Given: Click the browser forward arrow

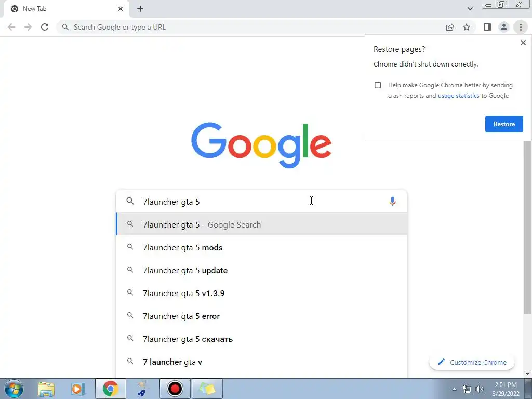Looking at the screenshot, I should pos(28,27).
